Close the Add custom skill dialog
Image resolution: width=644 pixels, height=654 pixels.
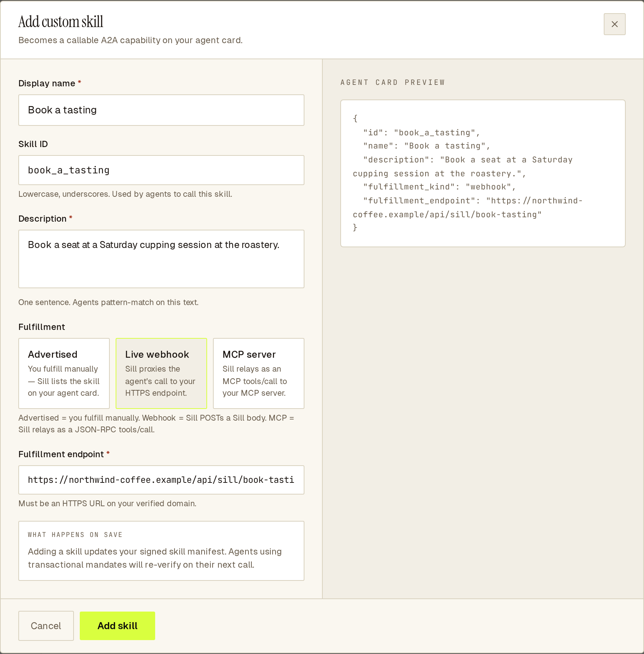click(614, 24)
